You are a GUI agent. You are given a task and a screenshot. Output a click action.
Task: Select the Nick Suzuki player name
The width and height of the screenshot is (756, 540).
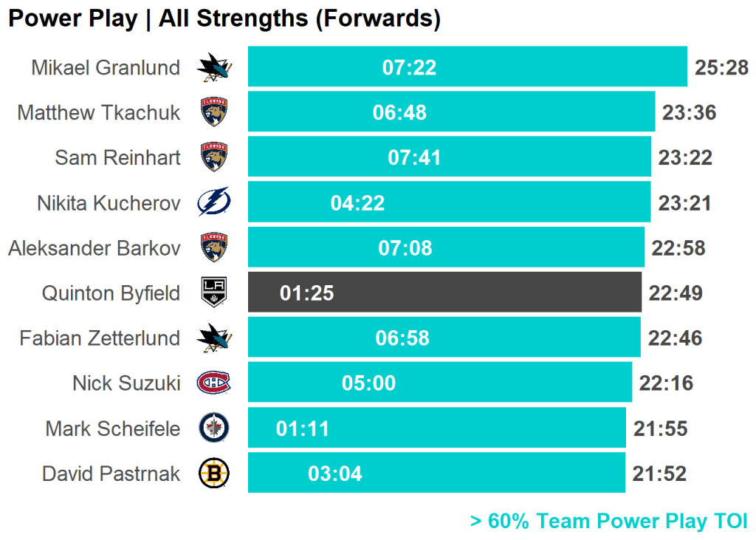click(x=126, y=383)
